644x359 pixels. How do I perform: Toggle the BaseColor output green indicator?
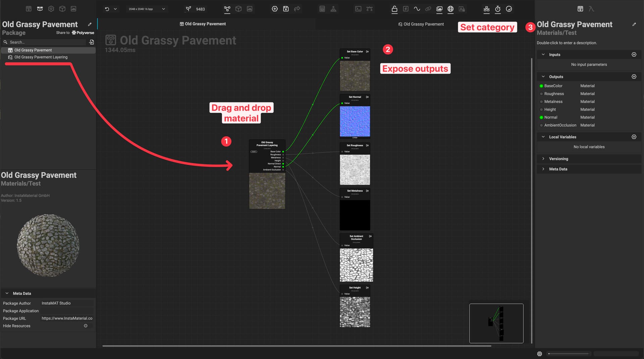pyautogui.click(x=541, y=86)
